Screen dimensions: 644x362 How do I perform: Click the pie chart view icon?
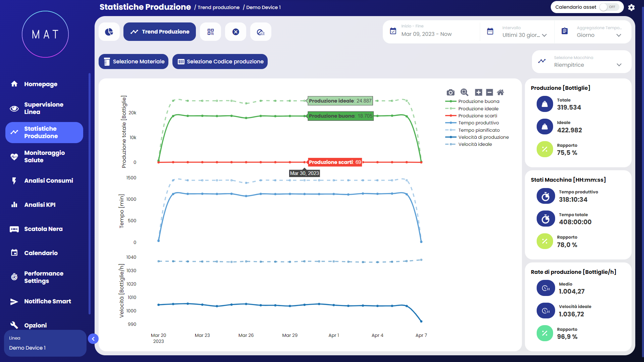[x=109, y=32]
